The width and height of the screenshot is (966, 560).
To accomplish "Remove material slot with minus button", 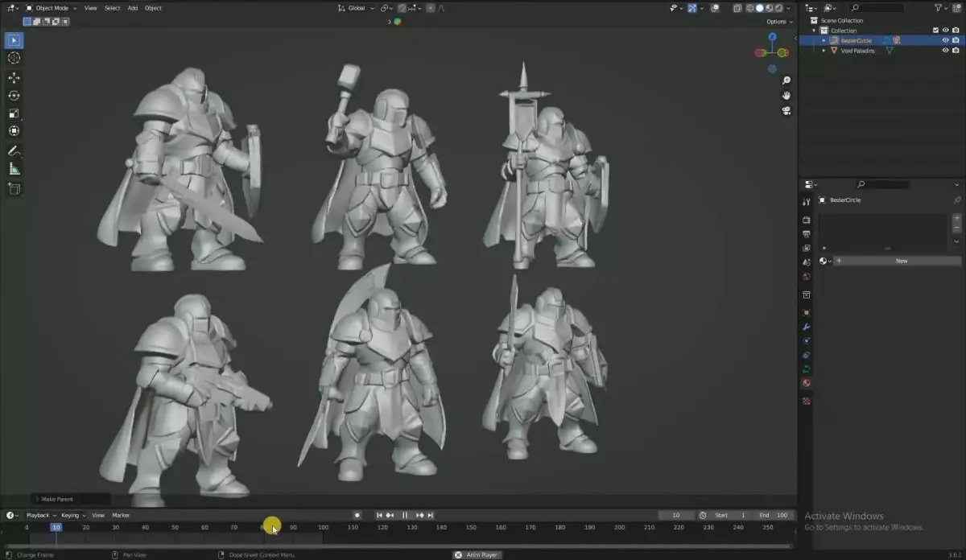I will [x=956, y=228].
